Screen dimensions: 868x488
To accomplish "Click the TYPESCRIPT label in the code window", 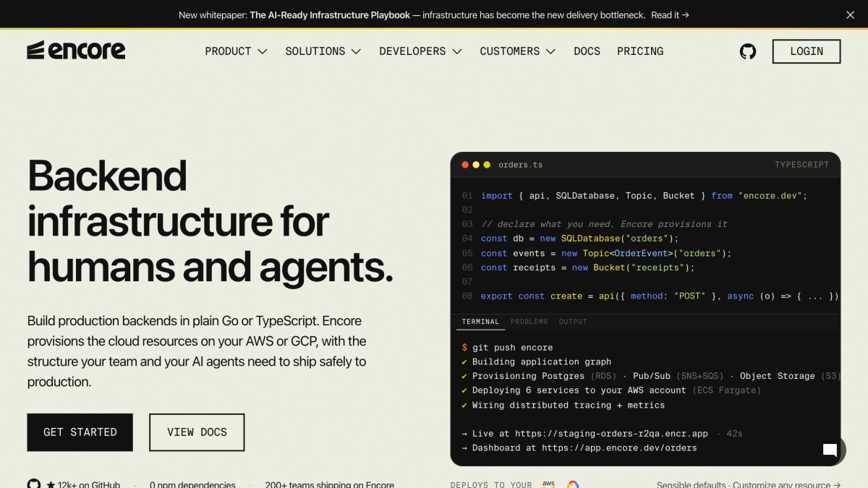I will coord(801,165).
